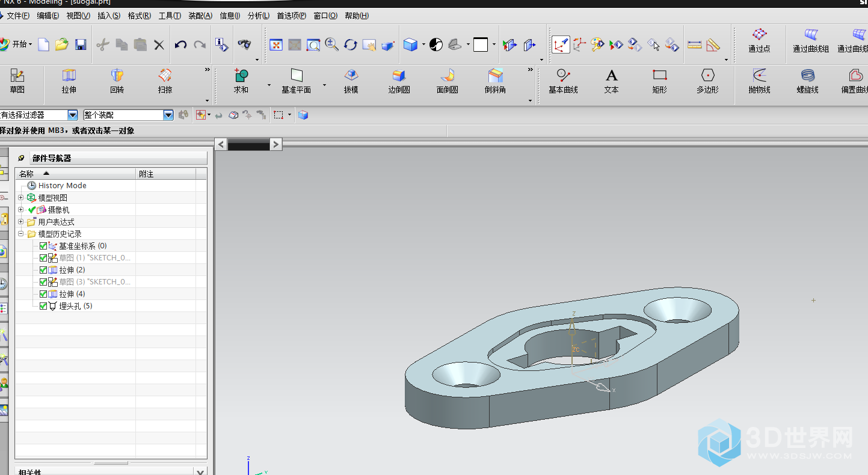Image resolution: width=868 pixels, height=475 pixels.
Task: Open the 工具(T) menu
Action: (x=170, y=16)
